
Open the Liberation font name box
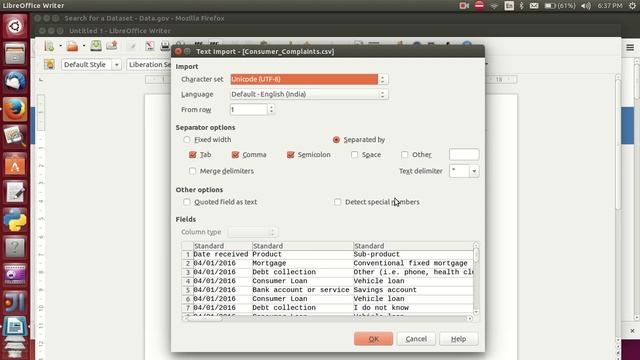[x=149, y=64]
